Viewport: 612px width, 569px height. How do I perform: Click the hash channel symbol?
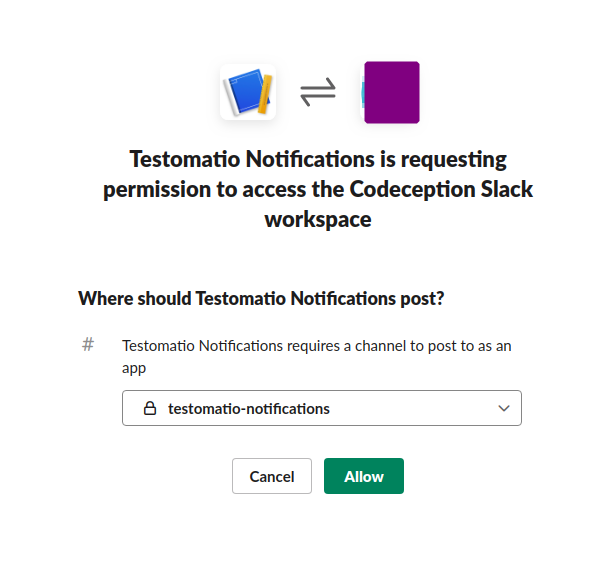pos(88,345)
